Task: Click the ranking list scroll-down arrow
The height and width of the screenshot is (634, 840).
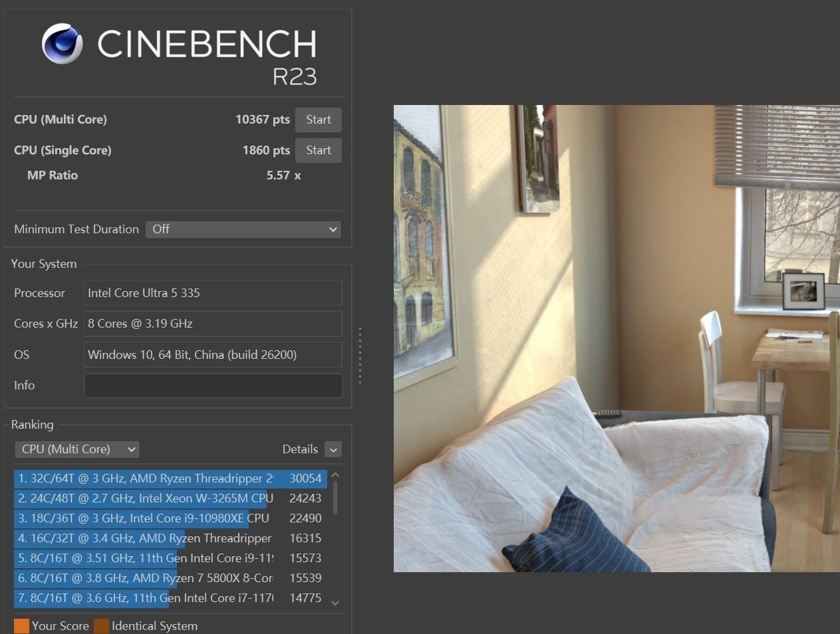Action: [x=335, y=603]
